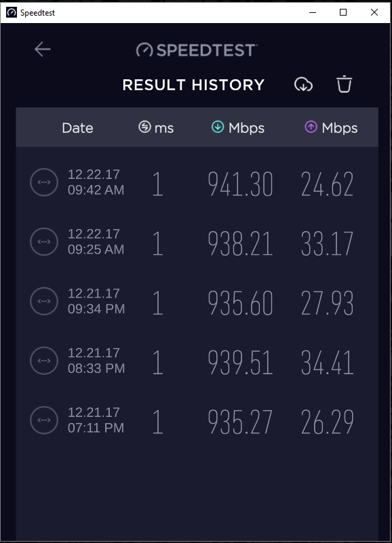392x543 pixels.
Task: Select the 27.93 upload speed row
Action: [197, 301]
